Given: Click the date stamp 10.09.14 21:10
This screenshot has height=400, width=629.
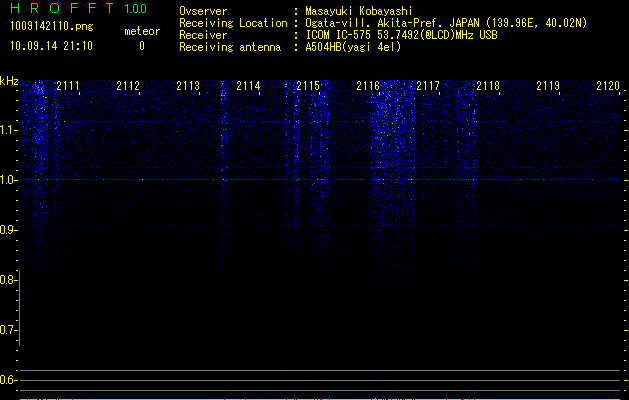Looking at the screenshot, I should pos(51,46).
